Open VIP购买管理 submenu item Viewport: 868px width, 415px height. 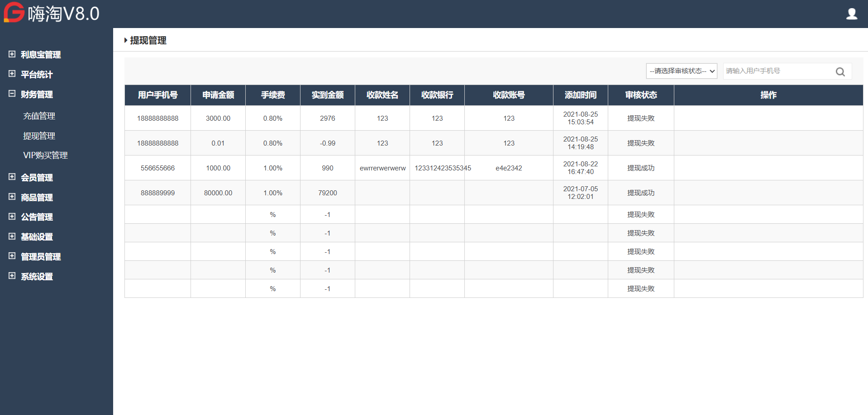[45, 156]
